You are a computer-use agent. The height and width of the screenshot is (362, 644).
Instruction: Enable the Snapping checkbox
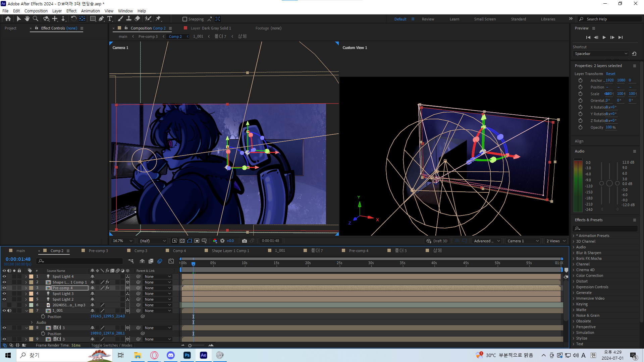click(185, 19)
